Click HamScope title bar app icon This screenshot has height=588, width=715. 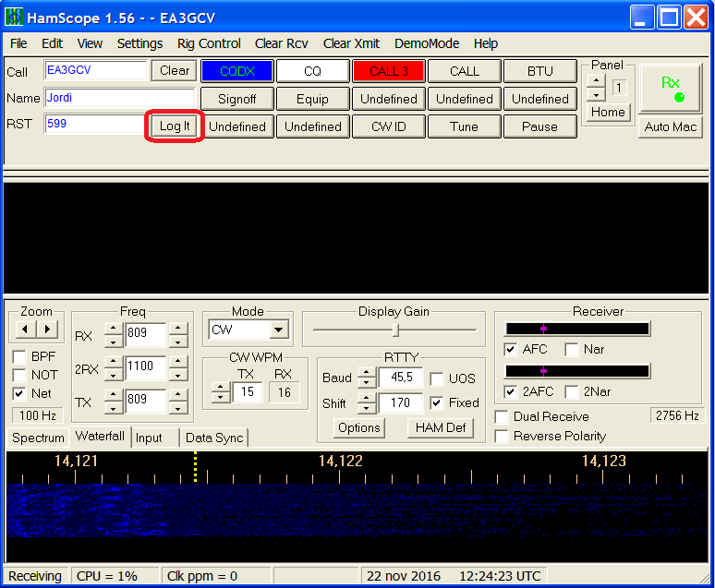pyautogui.click(x=15, y=16)
